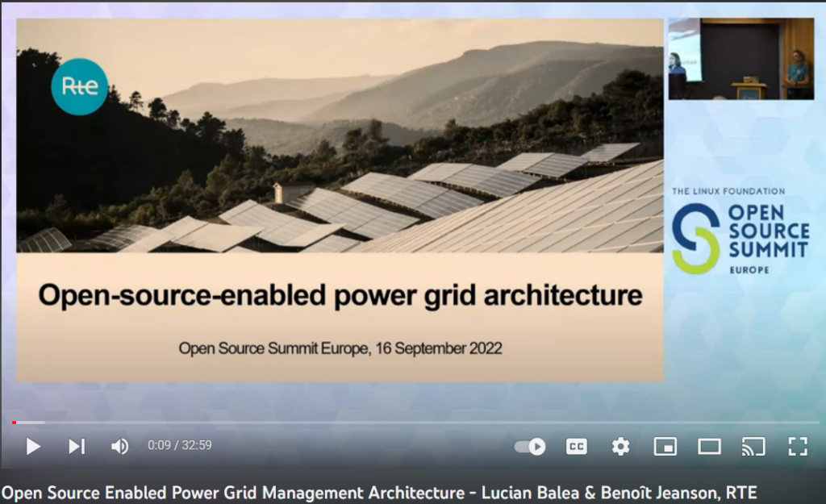Screen dimensions: 826x504
Task: Toggle Autoplay off
Action: coord(528,446)
